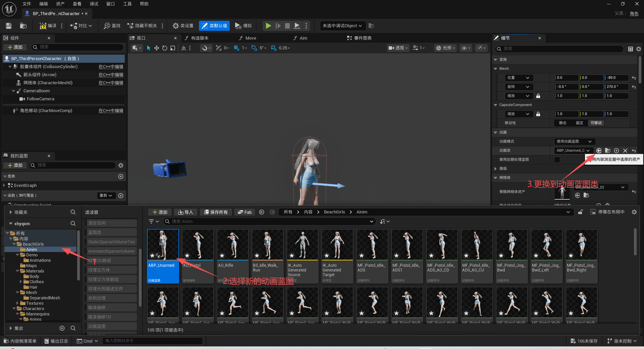
Task: Click the create-new-asset plus icon for 动画类
Action: coord(616,151)
